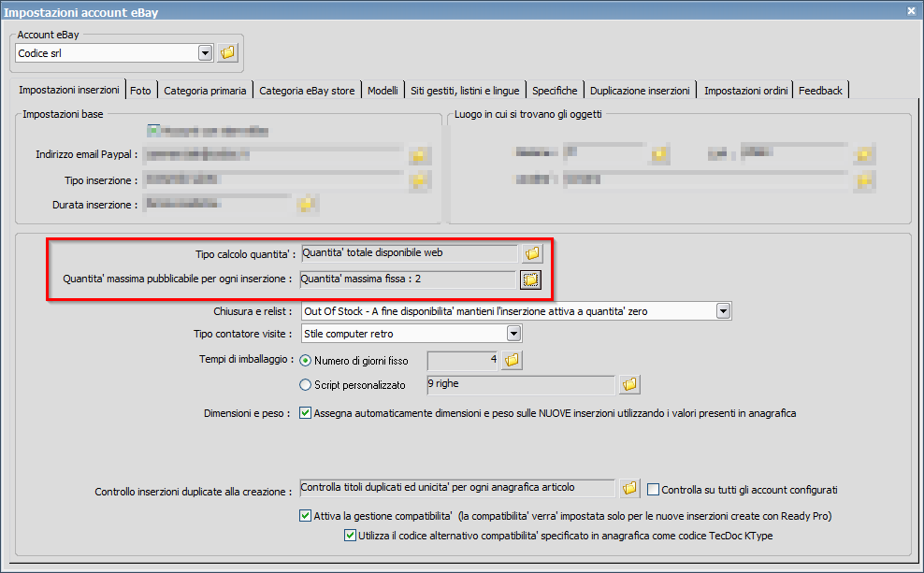This screenshot has width=924, height=573.
Task: Toggle Assegna automaticamente dimensioni e peso checkbox
Action: pyautogui.click(x=305, y=413)
